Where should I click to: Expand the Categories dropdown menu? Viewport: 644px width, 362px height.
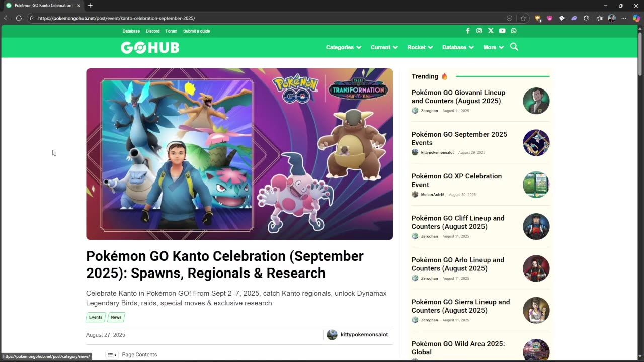(344, 47)
